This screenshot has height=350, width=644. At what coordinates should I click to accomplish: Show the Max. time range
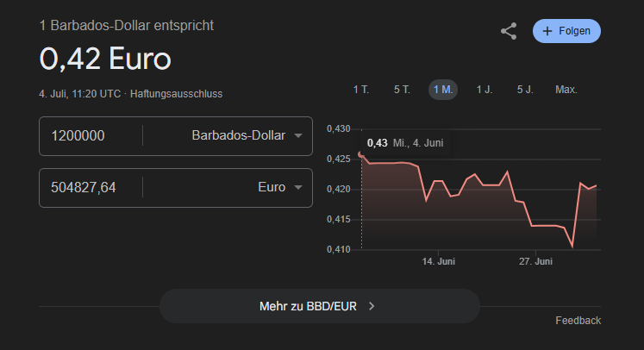tap(566, 90)
